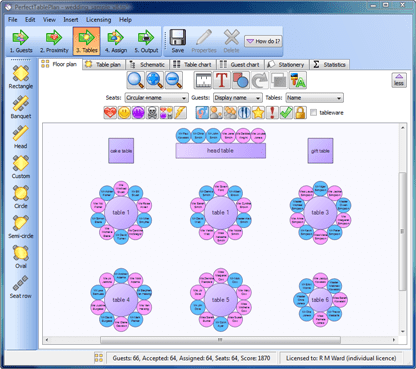Click the ruler dimensions icon

coord(203,80)
